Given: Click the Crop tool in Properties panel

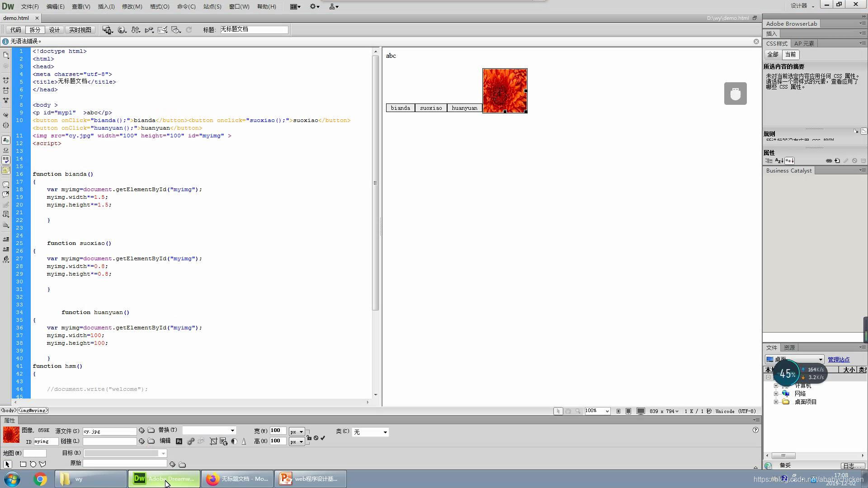Looking at the screenshot, I should (x=213, y=441).
